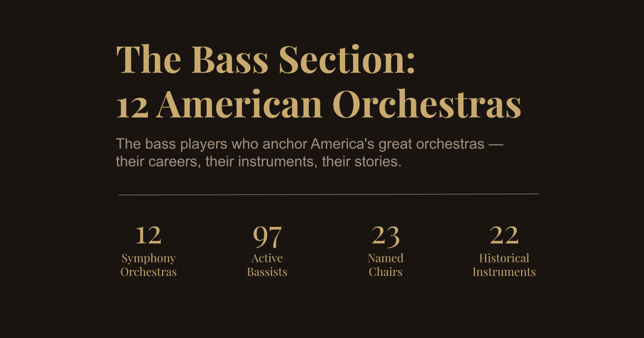Screen dimensions: 644x338
Task: Click the word "Bass" in the main title
Action: [229, 59]
